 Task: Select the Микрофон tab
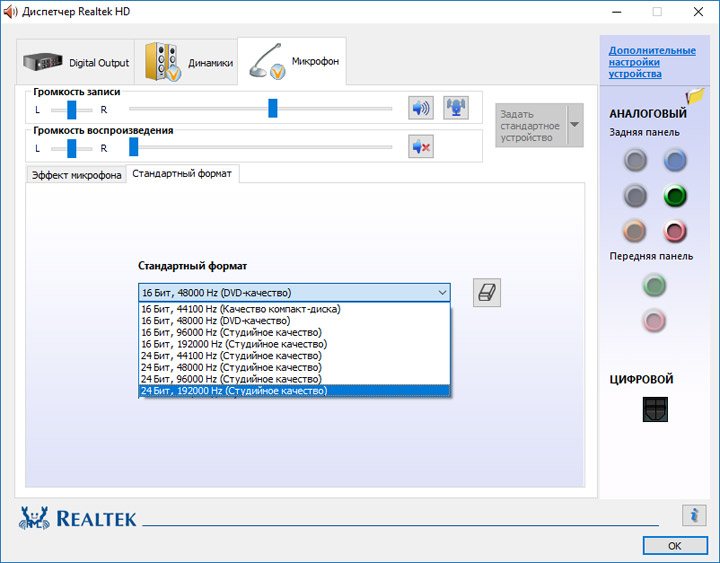292,61
